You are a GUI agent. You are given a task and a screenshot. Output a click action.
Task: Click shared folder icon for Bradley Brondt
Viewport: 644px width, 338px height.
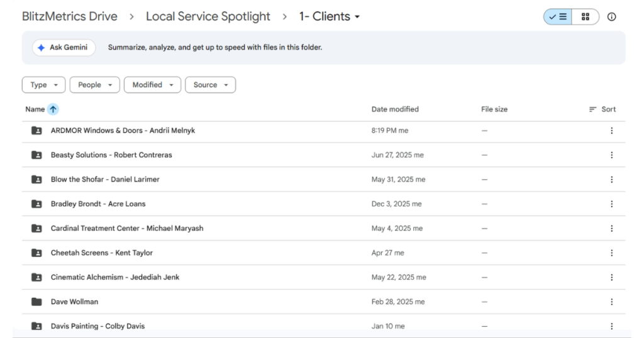[36, 204]
